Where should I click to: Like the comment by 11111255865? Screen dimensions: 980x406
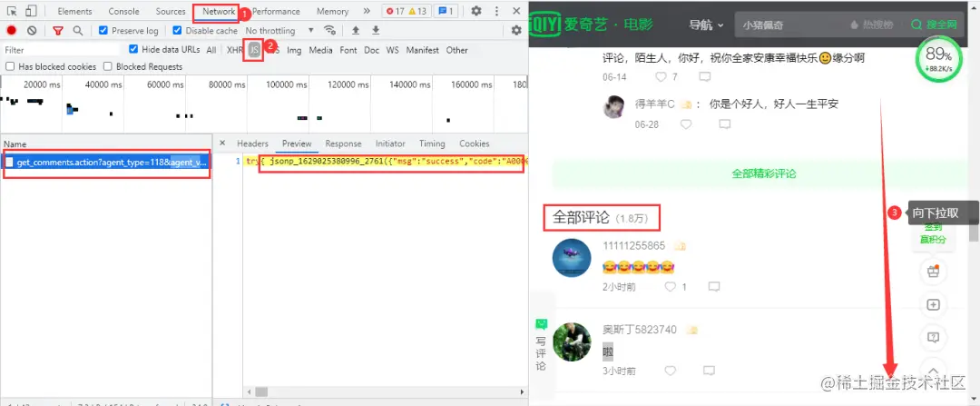[x=670, y=286]
